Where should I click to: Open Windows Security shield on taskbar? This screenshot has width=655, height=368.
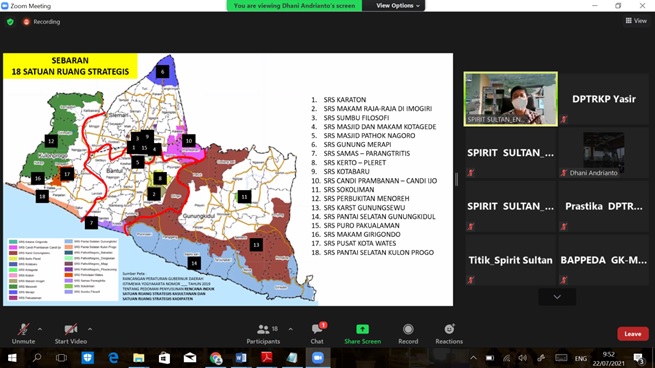coord(87,358)
